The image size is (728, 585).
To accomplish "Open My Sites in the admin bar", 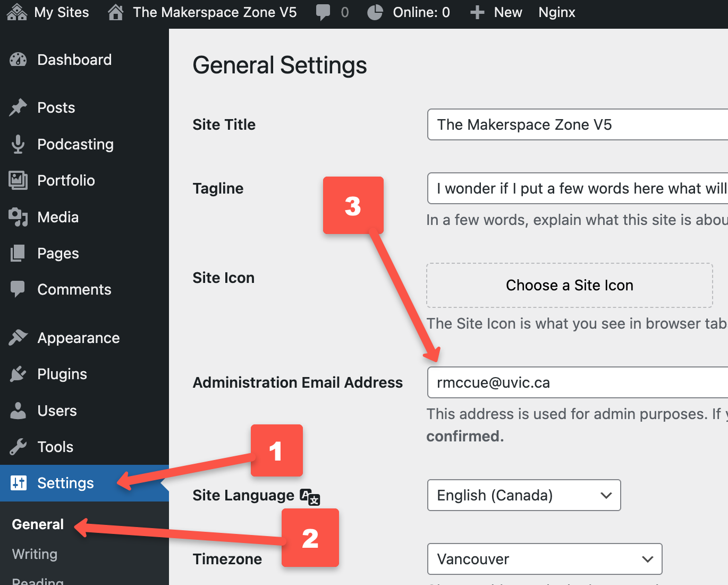I will pyautogui.click(x=48, y=12).
